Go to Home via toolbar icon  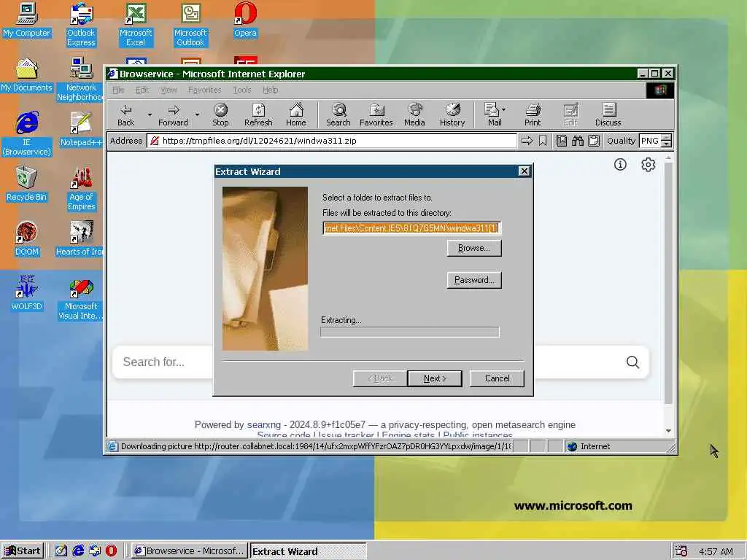point(296,115)
